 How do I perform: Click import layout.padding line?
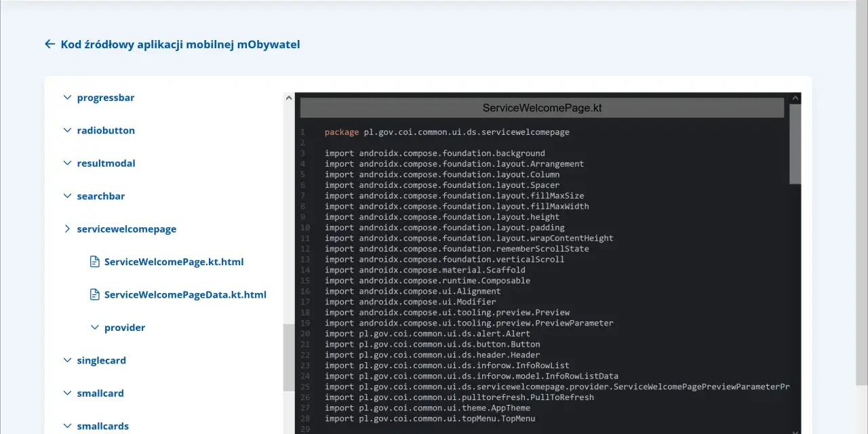pyautogui.click(x=445, y=228)
